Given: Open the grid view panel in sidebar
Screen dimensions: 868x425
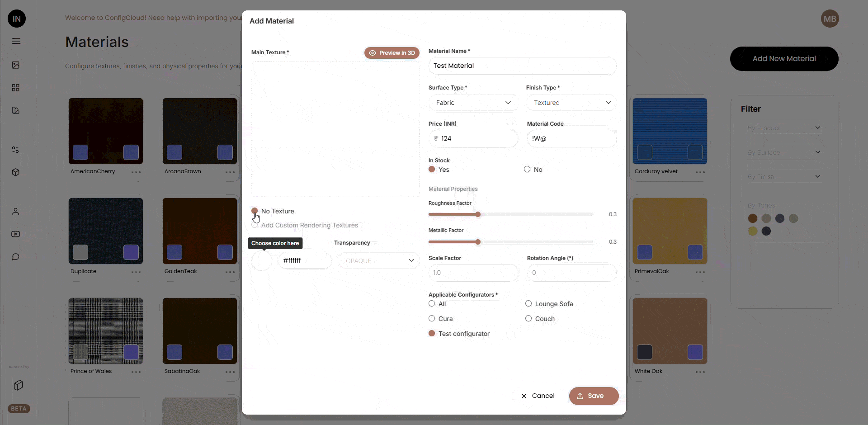Looking at the screenshot, I should point(16,88).
